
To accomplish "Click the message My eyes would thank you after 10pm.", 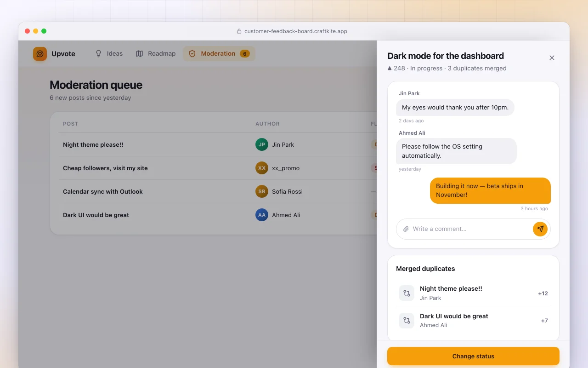I will pos(455,108).
